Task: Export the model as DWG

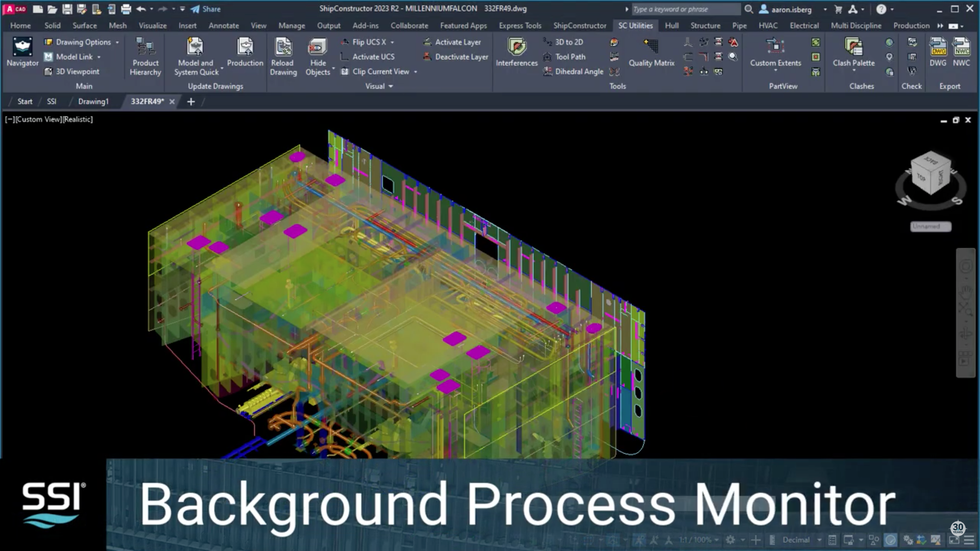Action: click(x=938, y=51)
